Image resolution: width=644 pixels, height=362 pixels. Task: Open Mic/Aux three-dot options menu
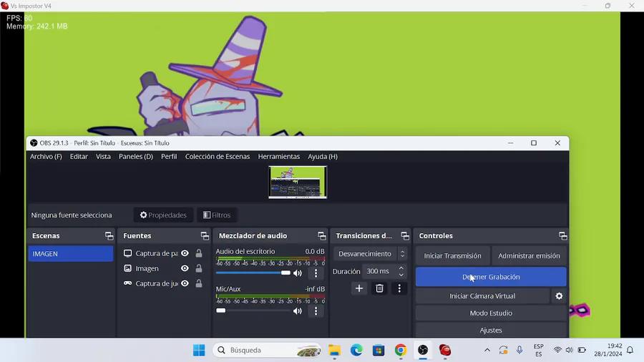(x=316, y=310)
